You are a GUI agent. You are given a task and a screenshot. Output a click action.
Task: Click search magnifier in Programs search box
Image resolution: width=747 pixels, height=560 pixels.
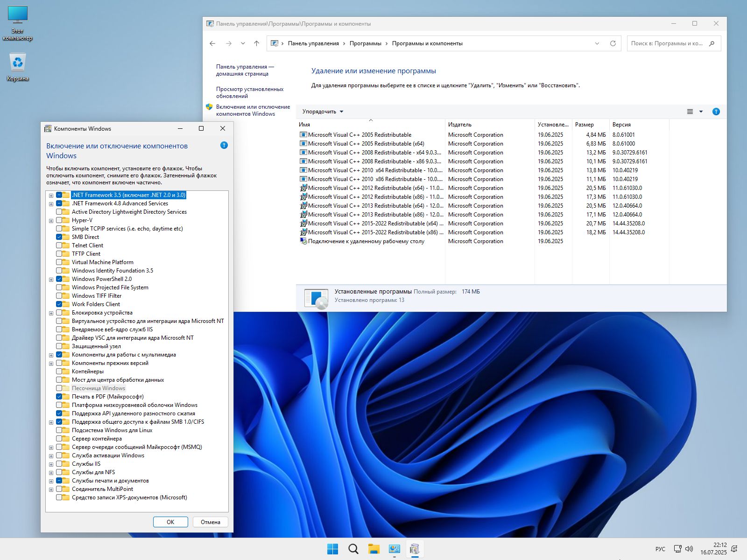tap(712, 43)
